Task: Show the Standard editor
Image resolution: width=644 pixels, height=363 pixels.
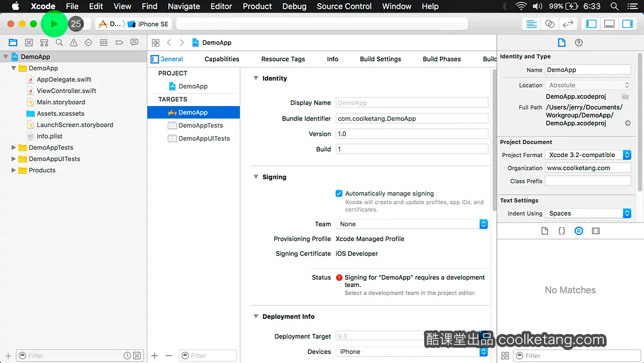Action: click(x=531, y=24)
